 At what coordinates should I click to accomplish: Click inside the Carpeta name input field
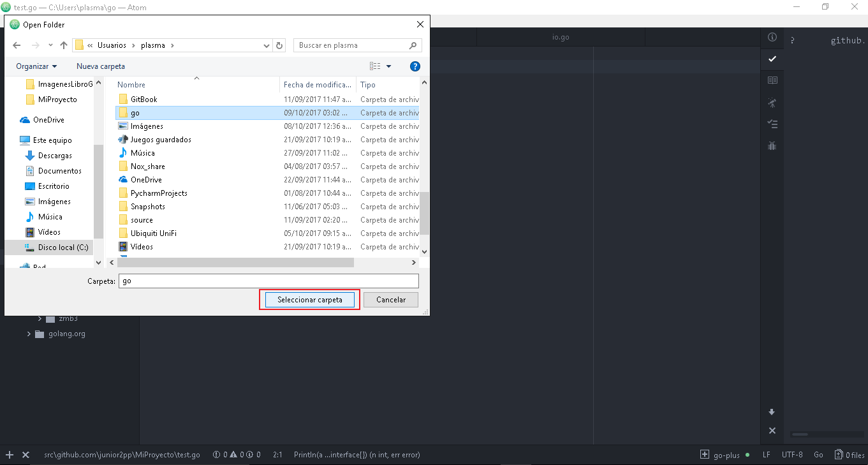268,281
